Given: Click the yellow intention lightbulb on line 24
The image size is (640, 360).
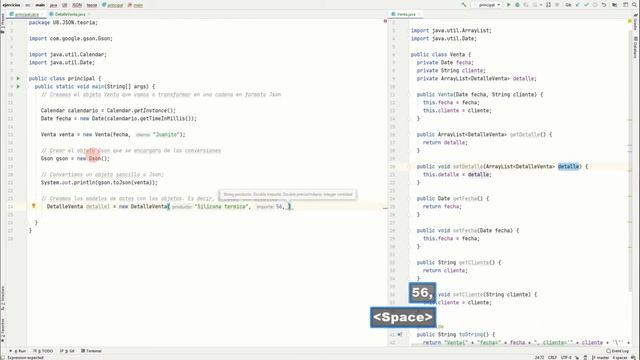Looking at the screenshot, I should pyautogui.click(x=34, y=206).
